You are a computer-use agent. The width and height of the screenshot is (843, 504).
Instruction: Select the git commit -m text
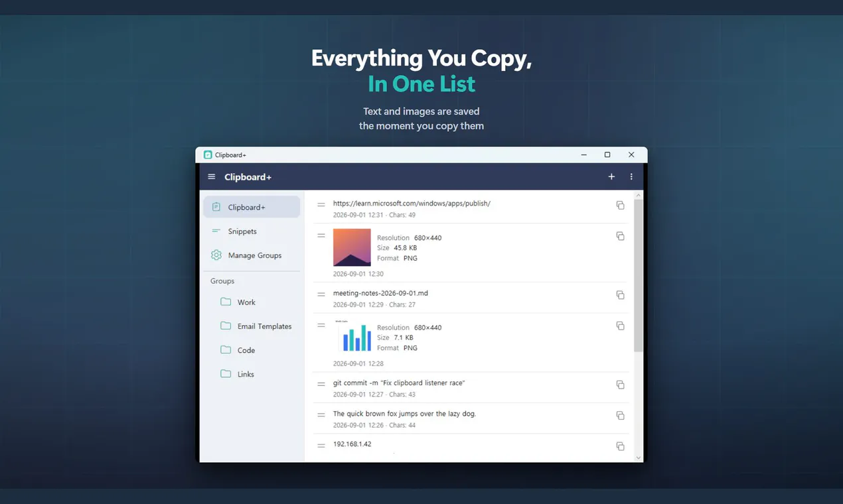click(x=399, y=383)
